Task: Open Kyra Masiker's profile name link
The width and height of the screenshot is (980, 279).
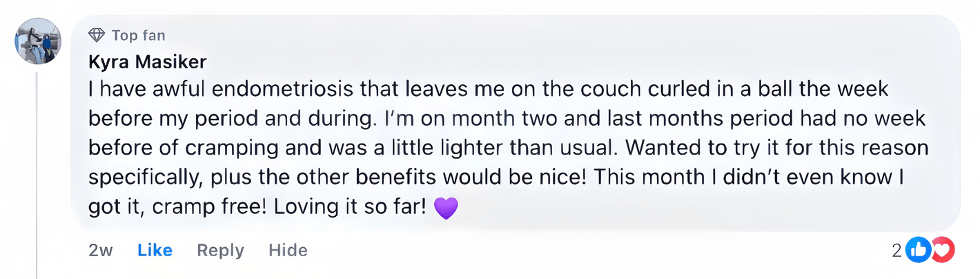Action: pyautogui.click(x=148, y=62)
